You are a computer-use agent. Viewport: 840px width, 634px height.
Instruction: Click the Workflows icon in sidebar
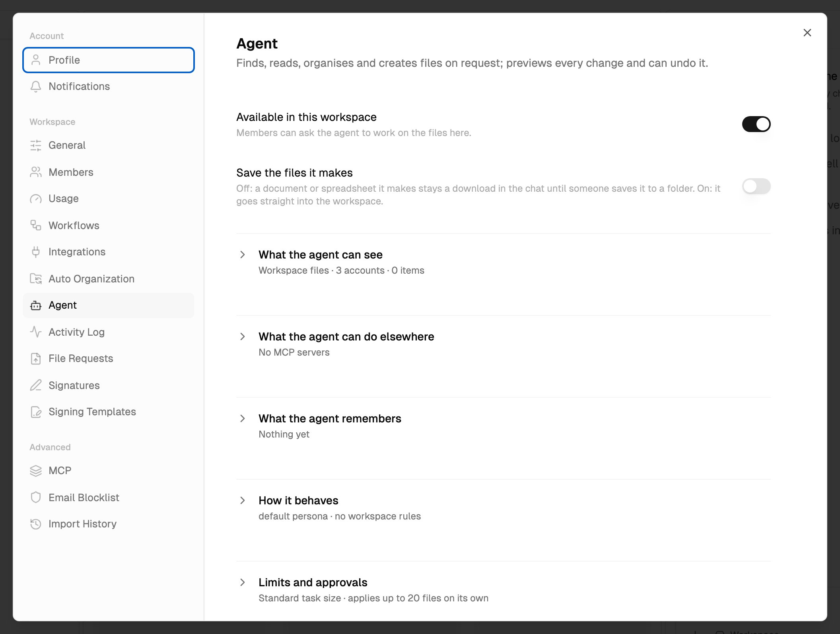point(36,226)
